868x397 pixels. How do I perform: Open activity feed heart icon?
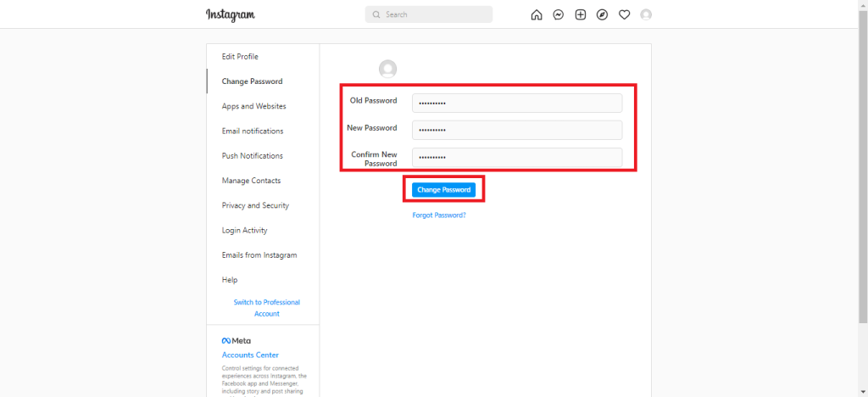tap(625, 15)
